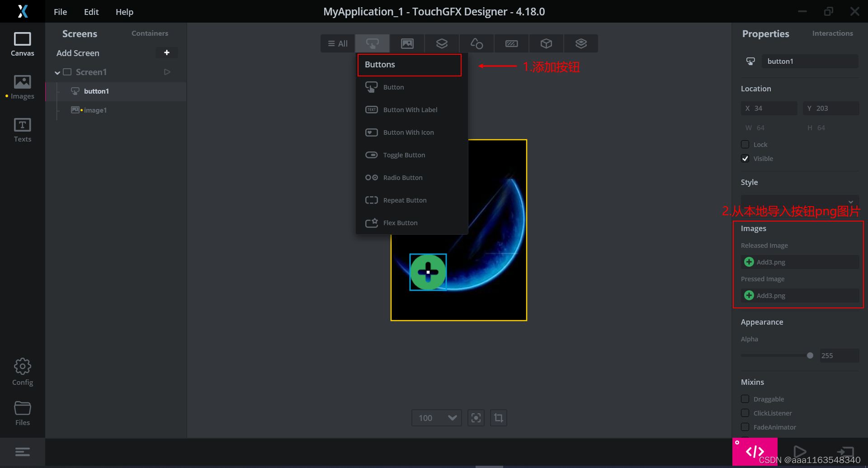Select image1 in the screen tree
This screenshot has height=468, width=868.
coord(116,110)
